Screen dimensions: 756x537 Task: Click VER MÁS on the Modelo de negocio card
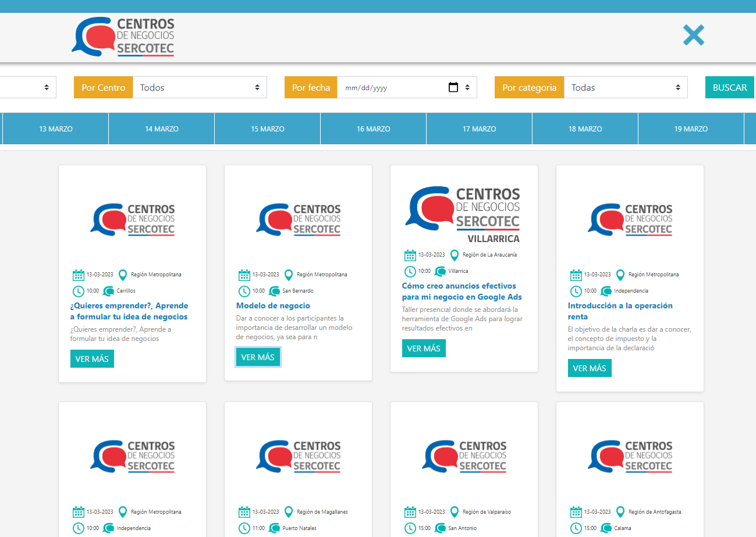(x=258, y=357)
